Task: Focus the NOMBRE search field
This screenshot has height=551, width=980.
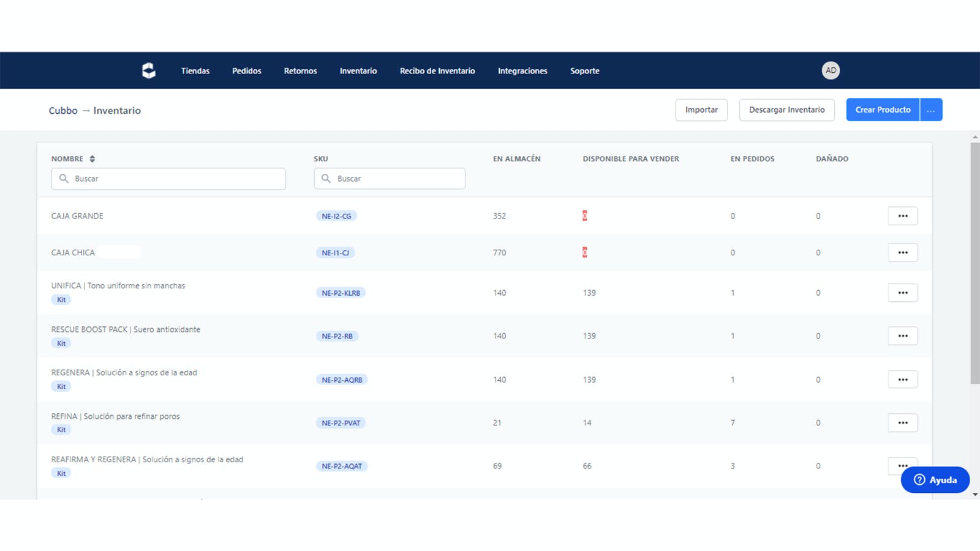Action: tap(168, 179)
